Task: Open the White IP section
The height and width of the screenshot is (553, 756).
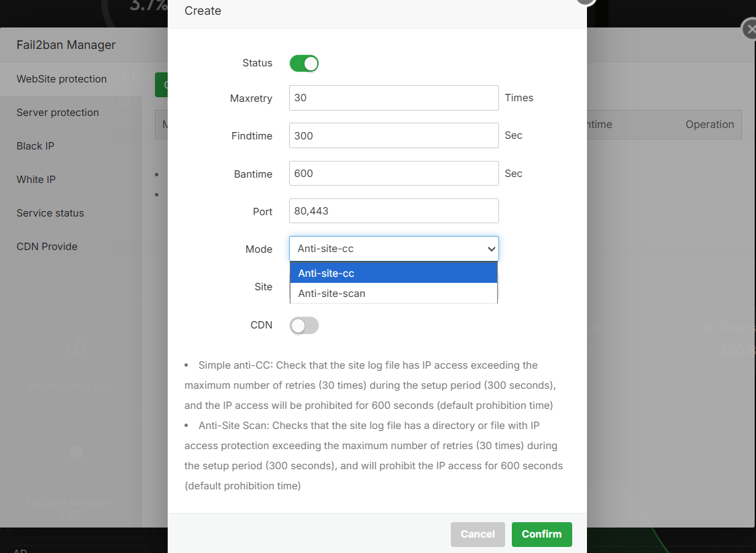Action: (36, 180)
